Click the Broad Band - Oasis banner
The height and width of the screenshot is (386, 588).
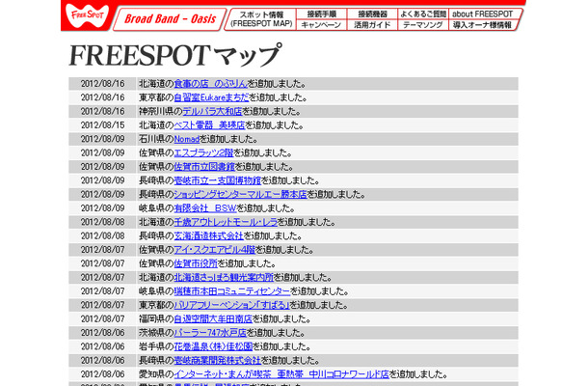point(170,18)
